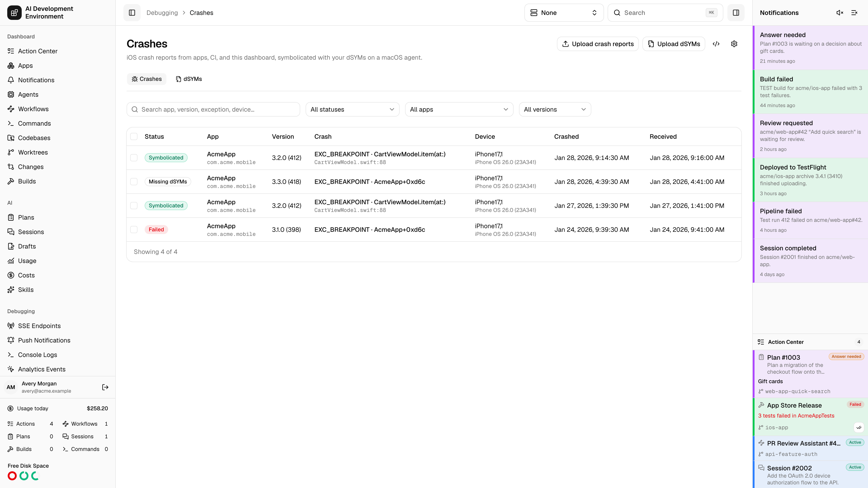This screenshot has width=868, height=488.
Task: Check the Jan 27 1:39:30 PM crash row
Action: coord(134,205)
